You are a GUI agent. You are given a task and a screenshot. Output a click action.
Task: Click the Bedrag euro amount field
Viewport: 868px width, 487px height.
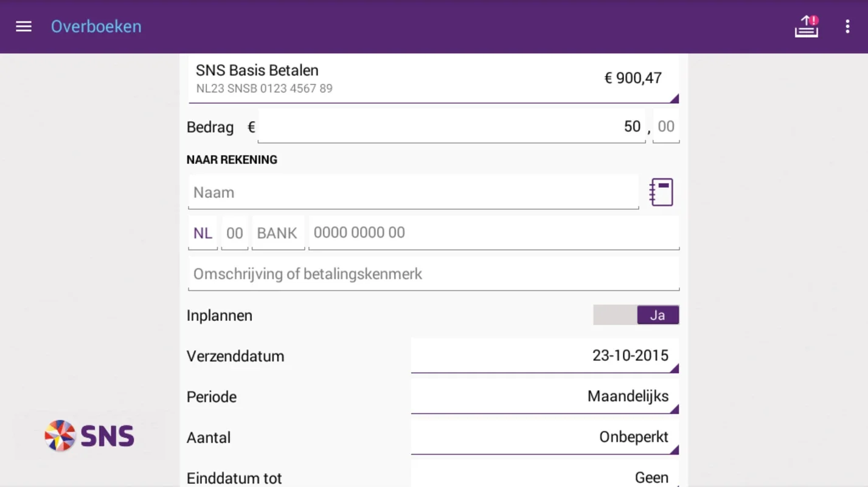451,127
